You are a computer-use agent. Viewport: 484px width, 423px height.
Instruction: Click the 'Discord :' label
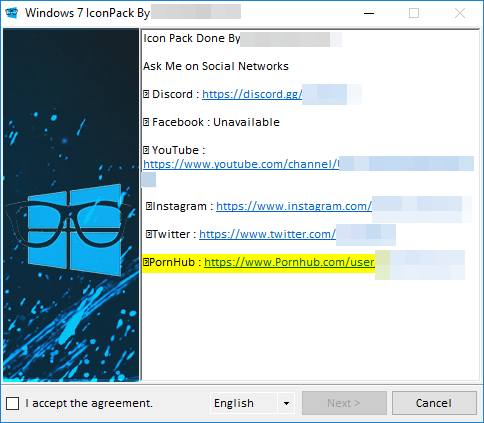[x=171, y=94]
